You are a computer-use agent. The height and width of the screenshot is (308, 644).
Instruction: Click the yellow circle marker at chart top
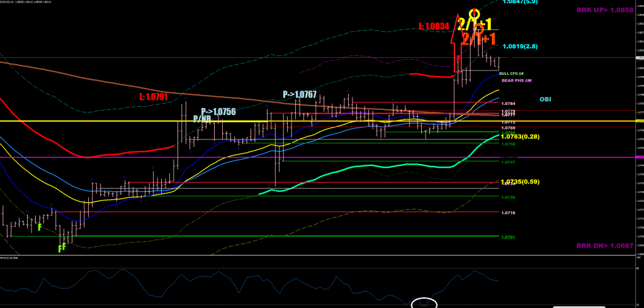coord(476,13)
